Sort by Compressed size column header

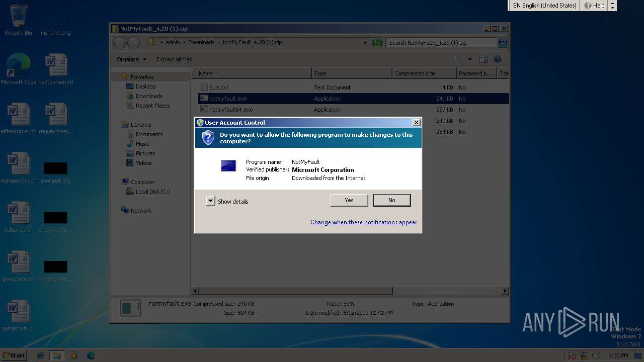click(x=424, y=73)
